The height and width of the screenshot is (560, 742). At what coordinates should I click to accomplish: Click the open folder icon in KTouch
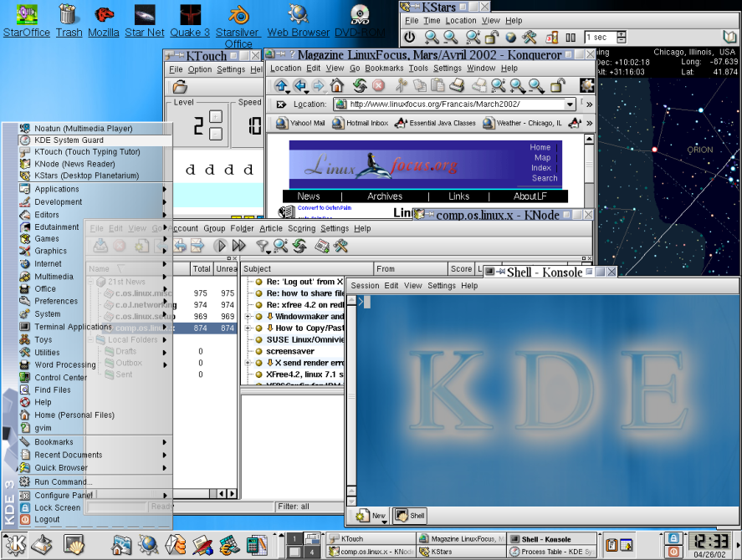[180, 87]
